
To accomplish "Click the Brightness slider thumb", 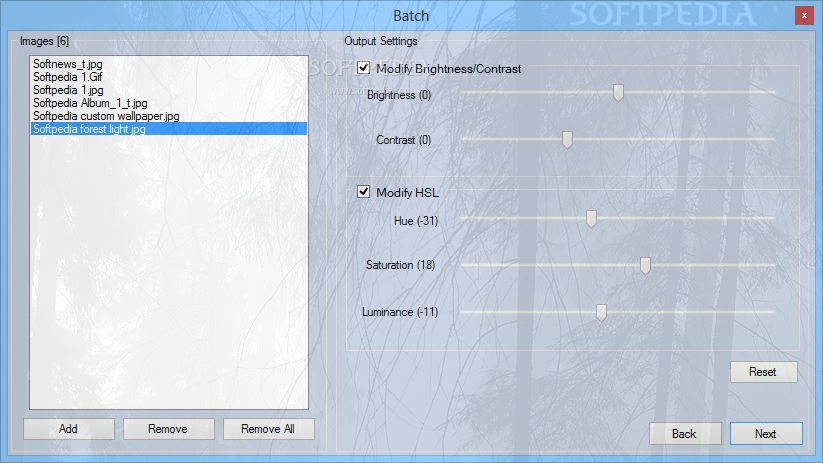I will (618, 93).
